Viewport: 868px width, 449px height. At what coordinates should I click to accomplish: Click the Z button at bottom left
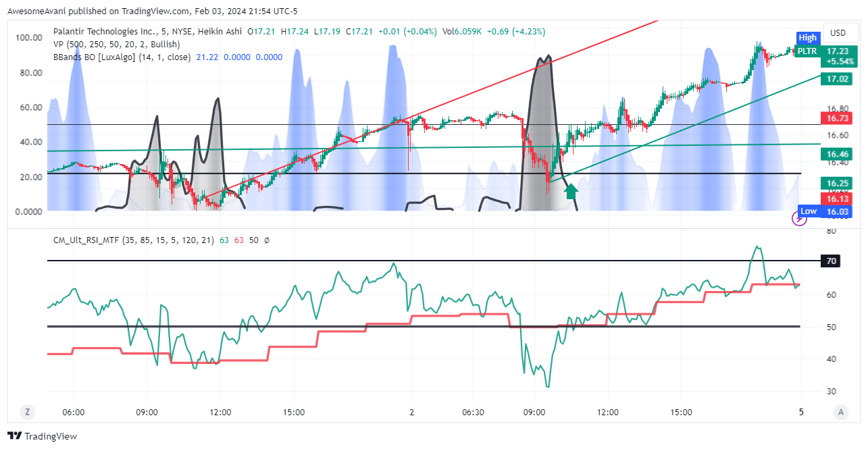tap(27, 412)
